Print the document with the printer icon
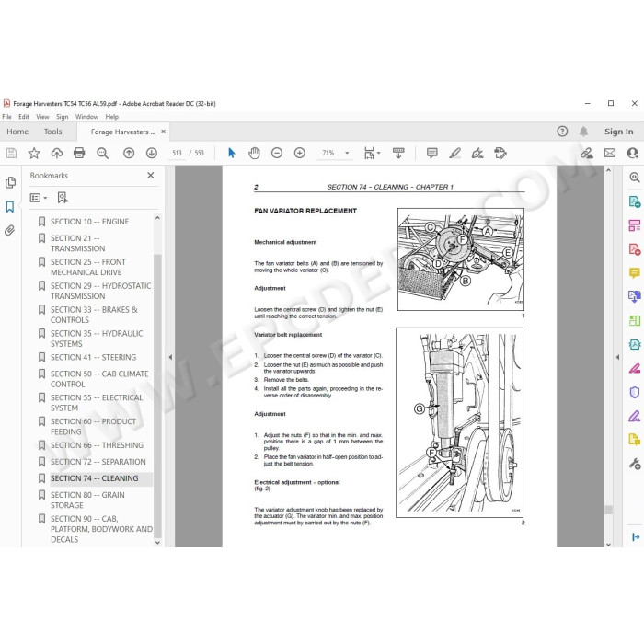Image resolution: width=644 pixels, height=644 pixels. pos(79,154)
